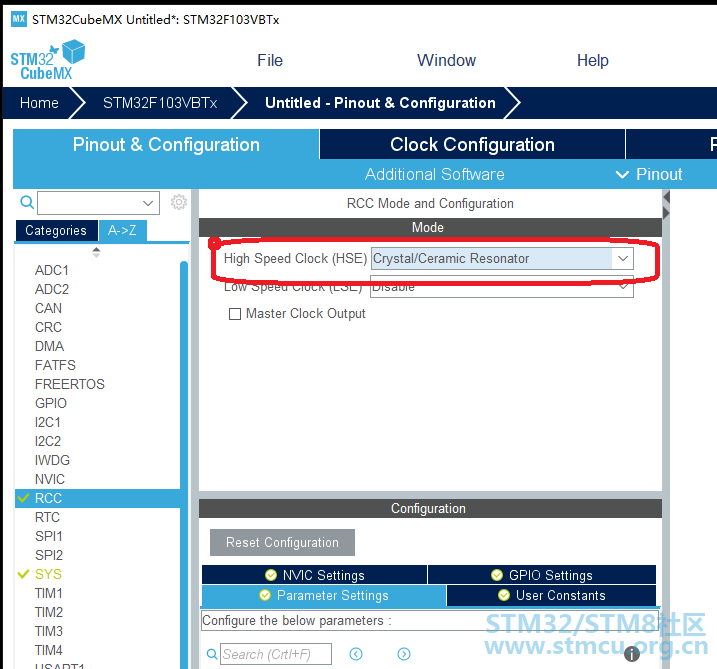Go to next search result arrow
This screenshot has height=669, width=717.
404,654
